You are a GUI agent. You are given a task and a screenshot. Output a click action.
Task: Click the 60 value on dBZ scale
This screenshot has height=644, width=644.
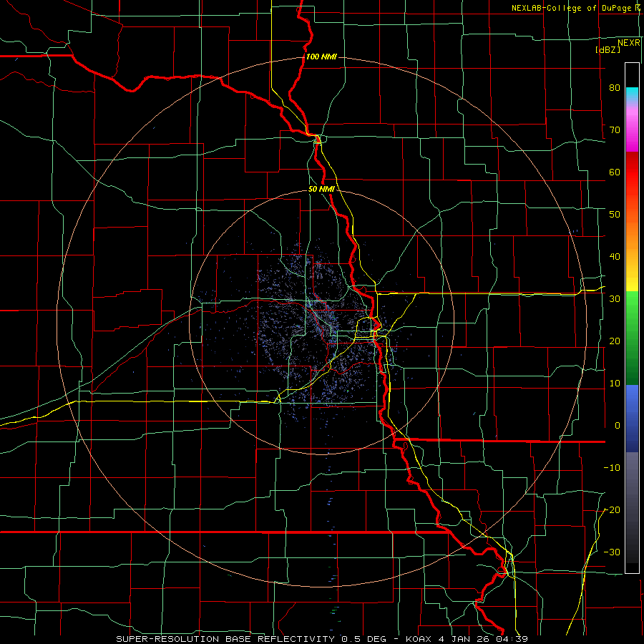coord(615,172)
